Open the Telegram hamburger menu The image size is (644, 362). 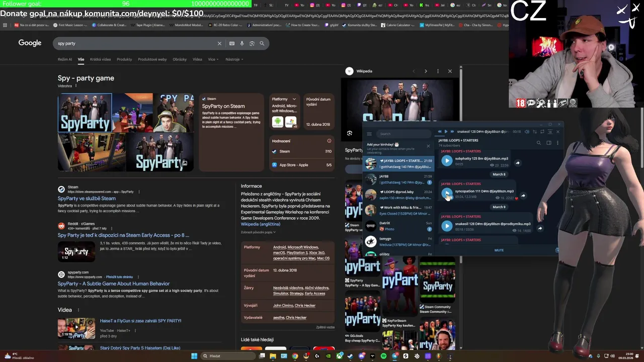point(369,134)
